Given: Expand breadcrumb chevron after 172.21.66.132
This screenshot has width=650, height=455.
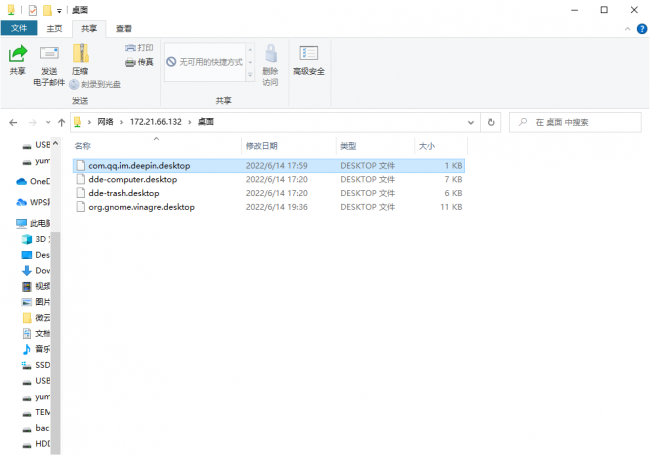Looking at the screenshot, I should click(x=190, y=122).
